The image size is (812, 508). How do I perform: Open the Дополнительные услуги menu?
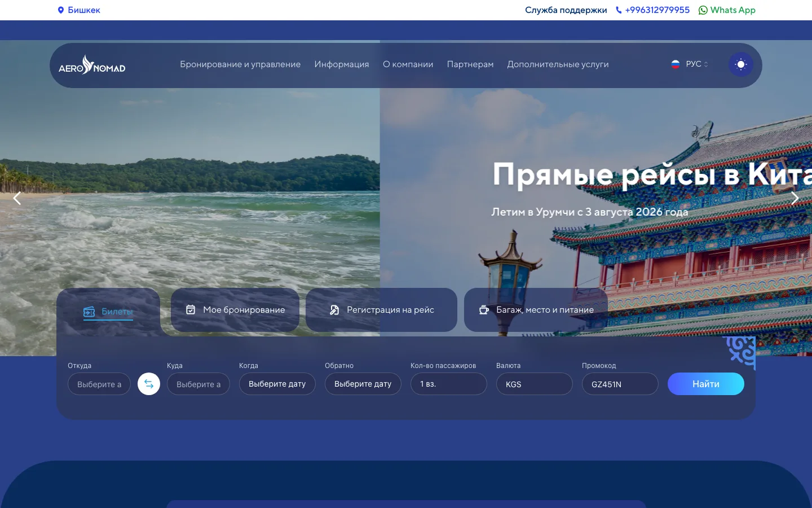[x=558, y=64]
